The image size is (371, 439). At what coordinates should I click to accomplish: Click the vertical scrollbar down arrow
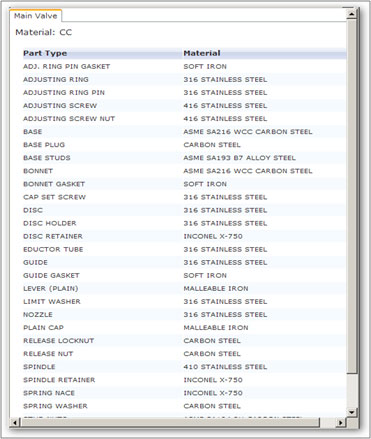[351, 412]
